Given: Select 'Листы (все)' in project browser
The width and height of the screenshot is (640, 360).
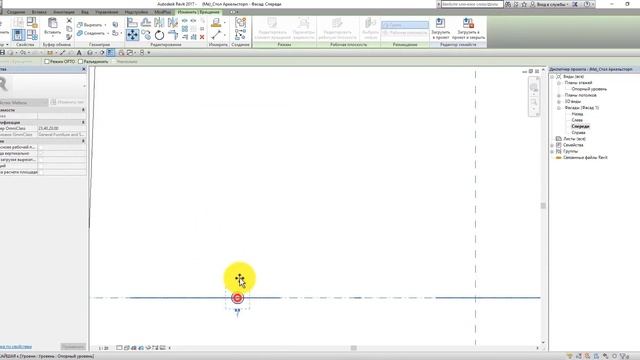Looking at the screenshot, I should click(574, 139).
